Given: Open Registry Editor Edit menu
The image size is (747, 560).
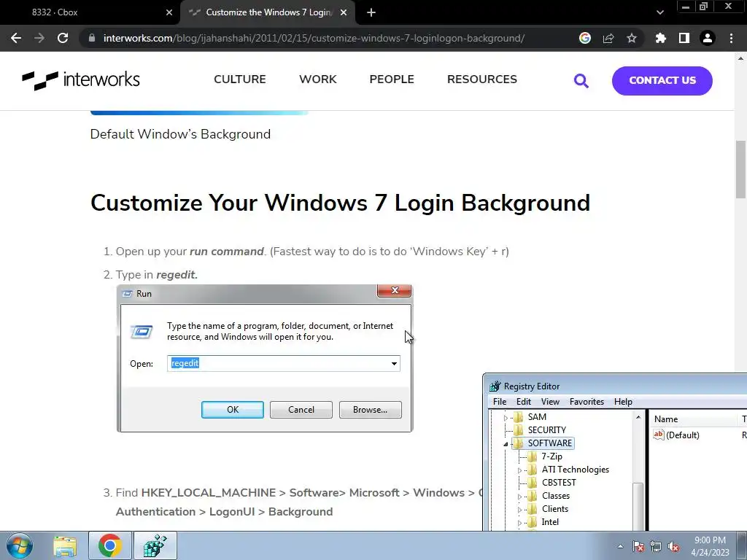Looking at the screenshot, I should pyautogui.click(x=524, y=402).
